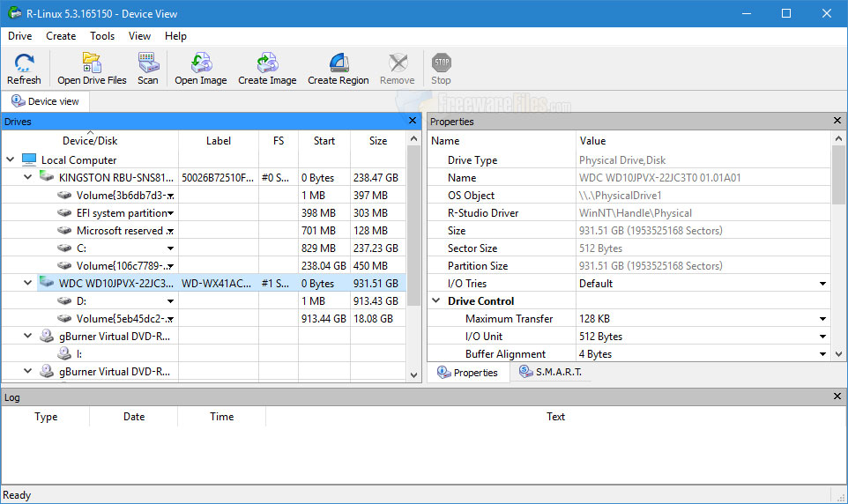Open the Buffer Alignment dropdown
Image resolution: width=848 pixels, height=504 pixels.
coord(822,353)
